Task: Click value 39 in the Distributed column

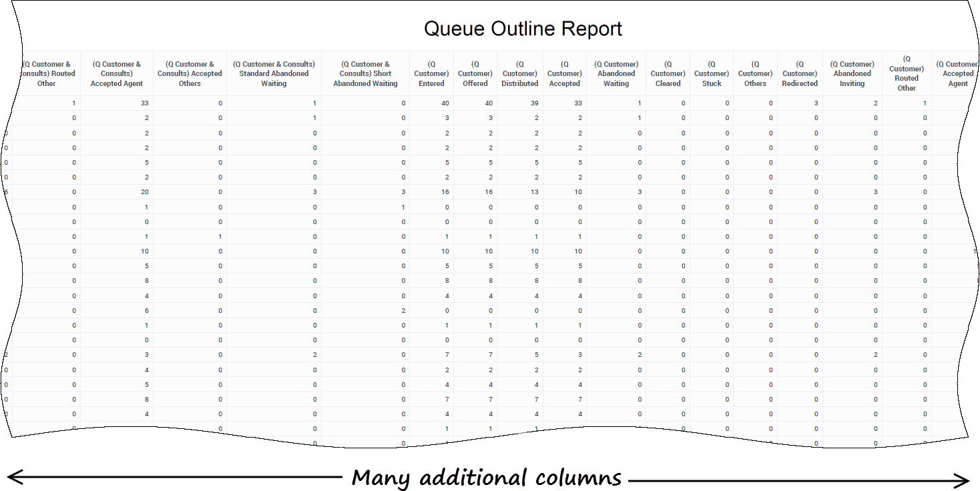Action: point(534,103)
